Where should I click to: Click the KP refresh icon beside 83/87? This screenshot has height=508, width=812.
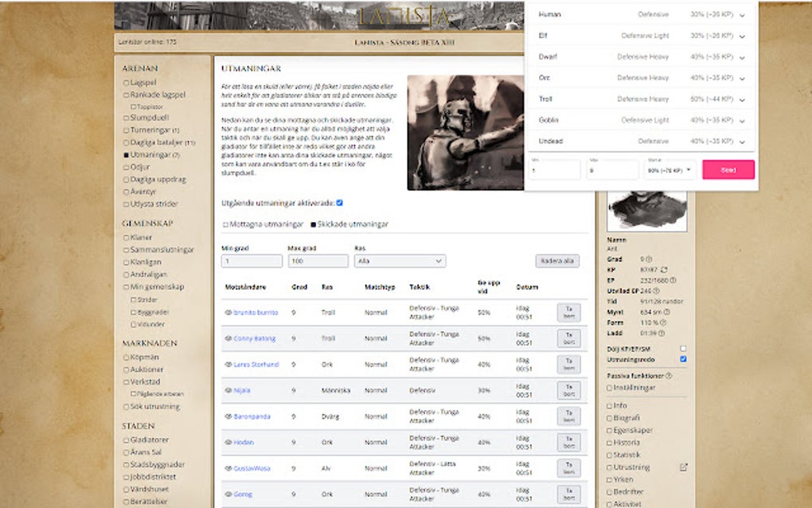click(665, 270)
